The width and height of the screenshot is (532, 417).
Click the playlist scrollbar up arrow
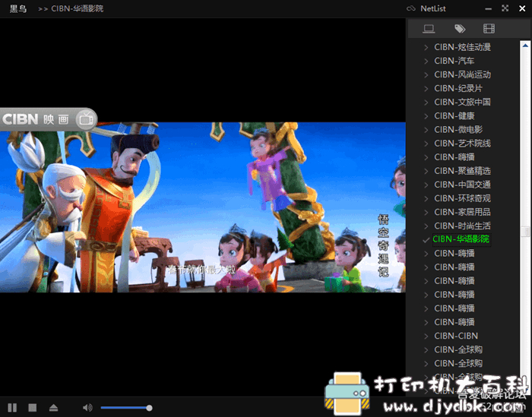(x=526, y=46)
